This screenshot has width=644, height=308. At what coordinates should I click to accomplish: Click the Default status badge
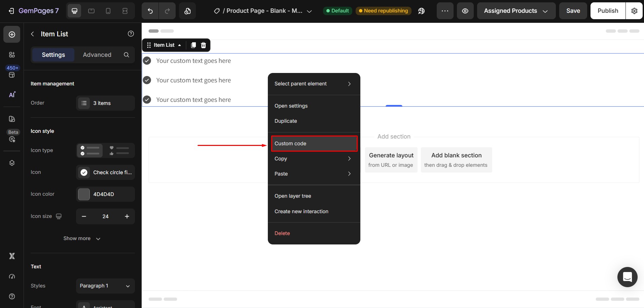[x=337, y=11]
